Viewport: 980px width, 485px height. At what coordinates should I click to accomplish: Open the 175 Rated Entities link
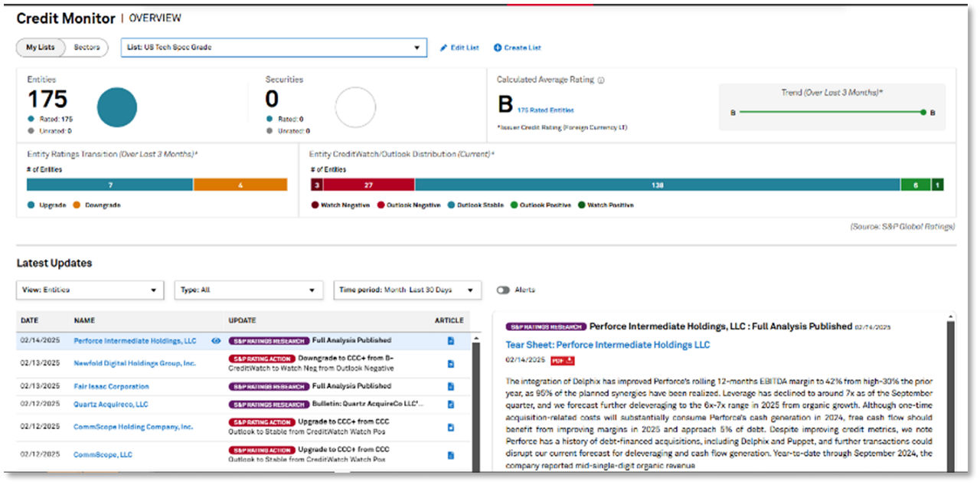545,110
